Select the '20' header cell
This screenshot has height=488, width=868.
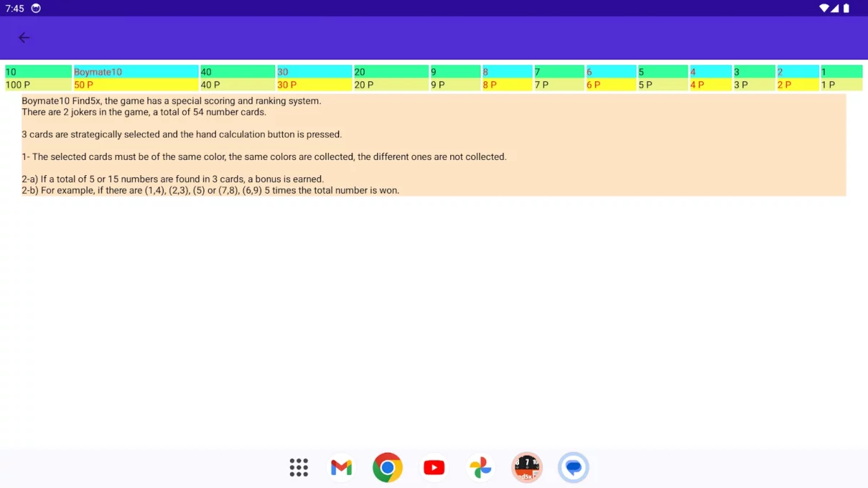coord(391,72)
